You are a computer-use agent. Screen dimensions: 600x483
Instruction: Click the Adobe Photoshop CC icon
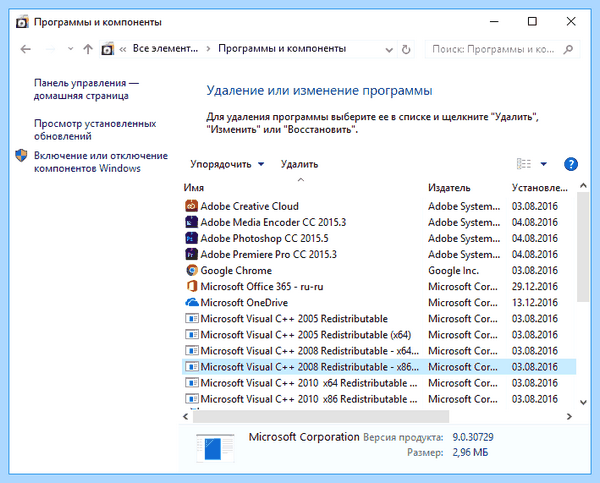(191, 238)
